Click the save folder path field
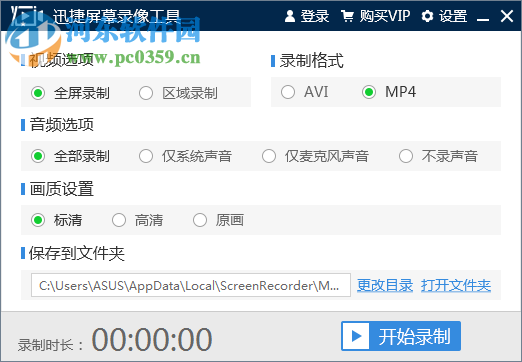 [x=191, y=285]
